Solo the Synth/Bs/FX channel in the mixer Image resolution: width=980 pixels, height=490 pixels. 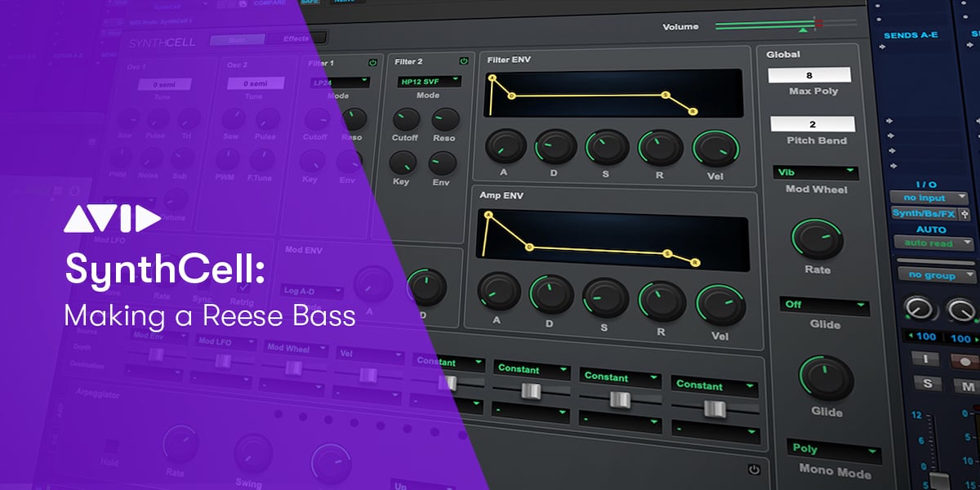(x=927, y=384)
